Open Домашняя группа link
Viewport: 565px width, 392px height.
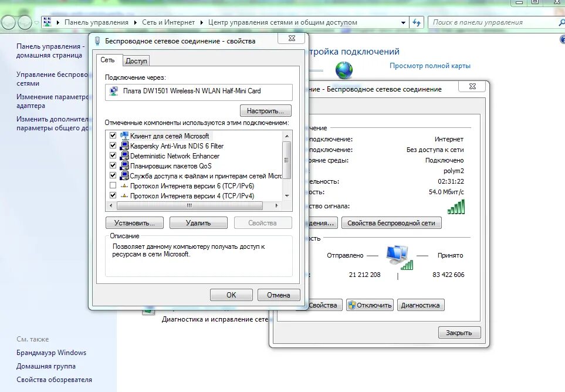pos(46,366)
